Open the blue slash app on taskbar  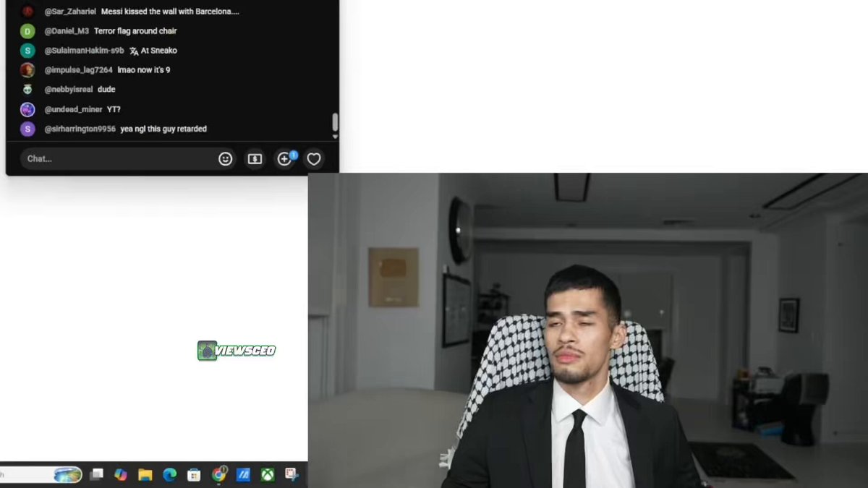[x=243, y=475]
